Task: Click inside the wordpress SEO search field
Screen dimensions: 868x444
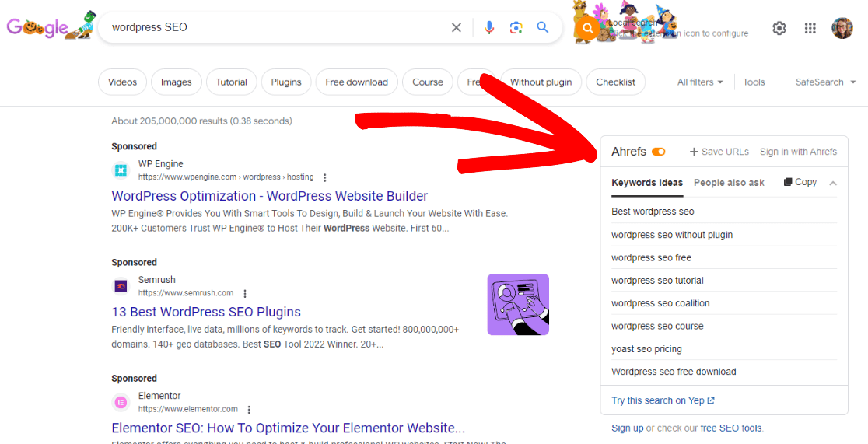Action: (277, 27)
